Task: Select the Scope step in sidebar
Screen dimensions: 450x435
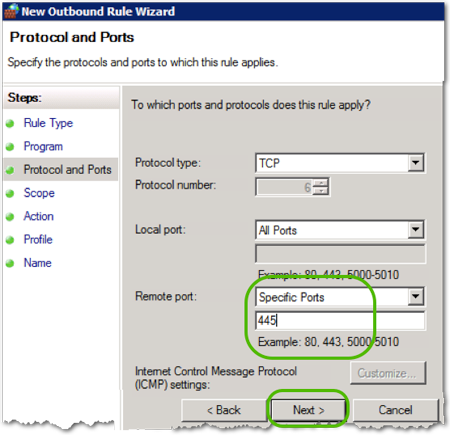Action: (x=39, y=193)
